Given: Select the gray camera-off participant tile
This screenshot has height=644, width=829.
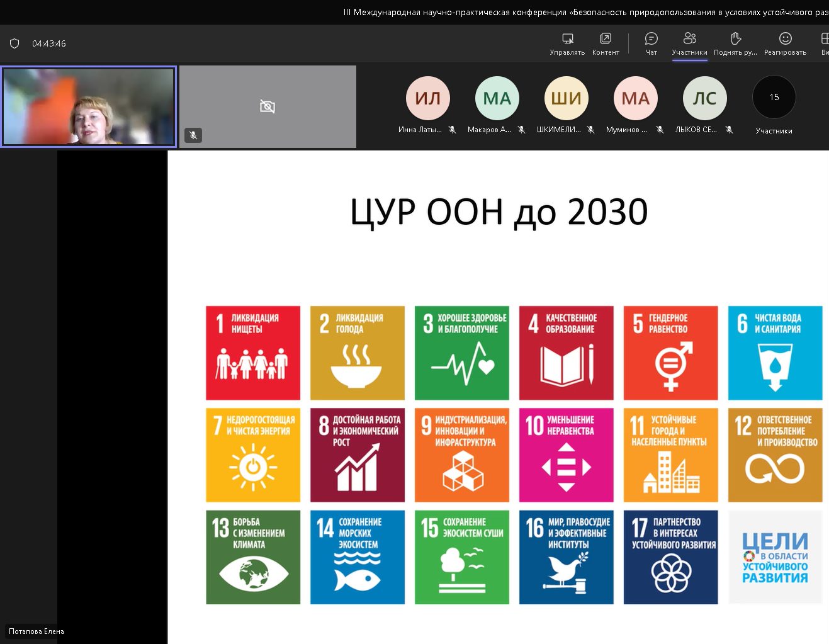Looking at the screenshot, I should 268,106.
